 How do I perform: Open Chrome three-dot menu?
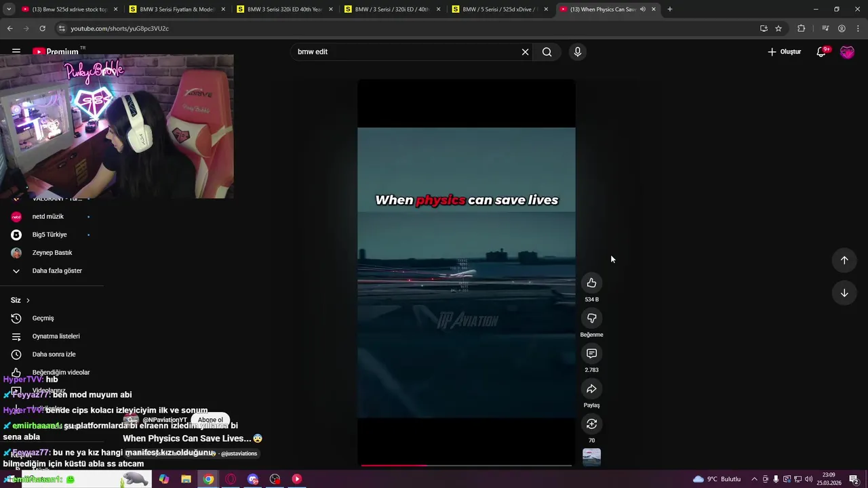pyautogui.click(x=858, y=28)
